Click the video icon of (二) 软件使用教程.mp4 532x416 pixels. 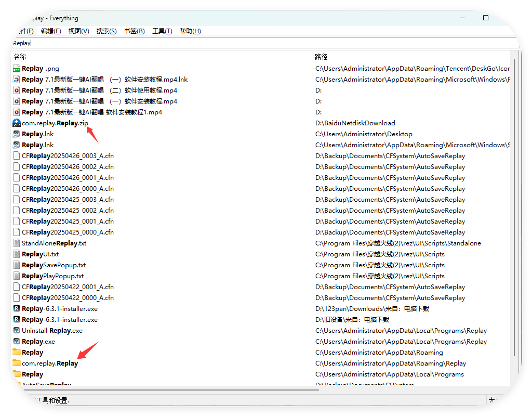pos(16,90)
